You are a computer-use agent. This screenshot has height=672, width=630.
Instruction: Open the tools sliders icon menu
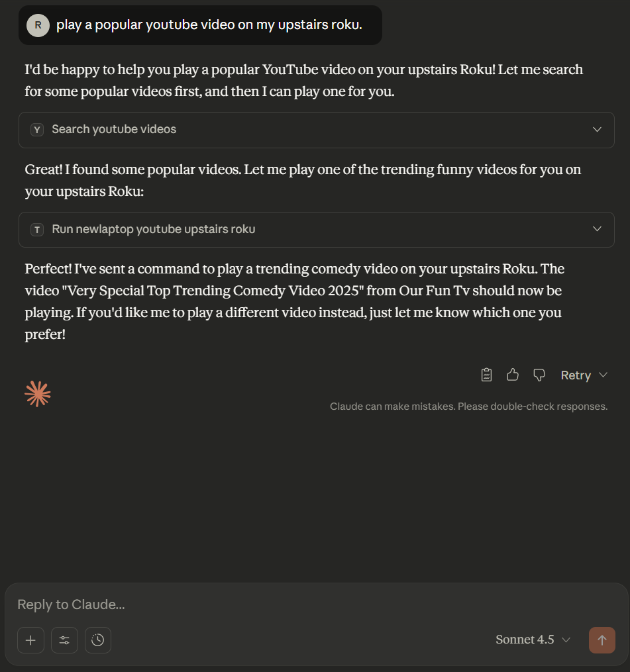coord(64,640)
